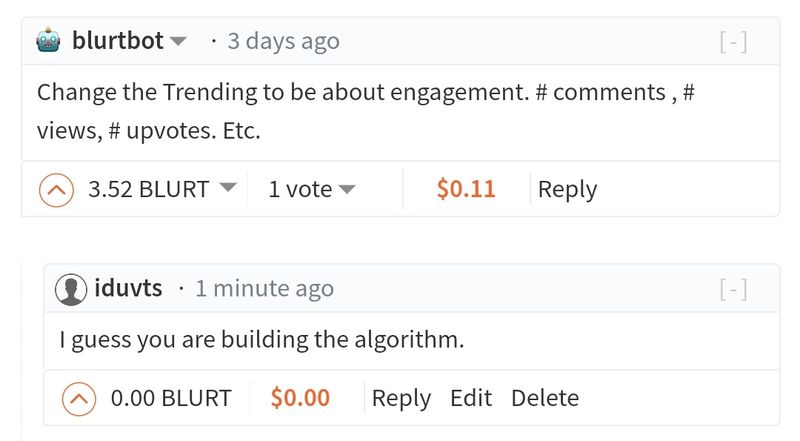The image size is (800, 441).
Task: Click the iduvts profile avatar icon
Action: coord(71,289)
